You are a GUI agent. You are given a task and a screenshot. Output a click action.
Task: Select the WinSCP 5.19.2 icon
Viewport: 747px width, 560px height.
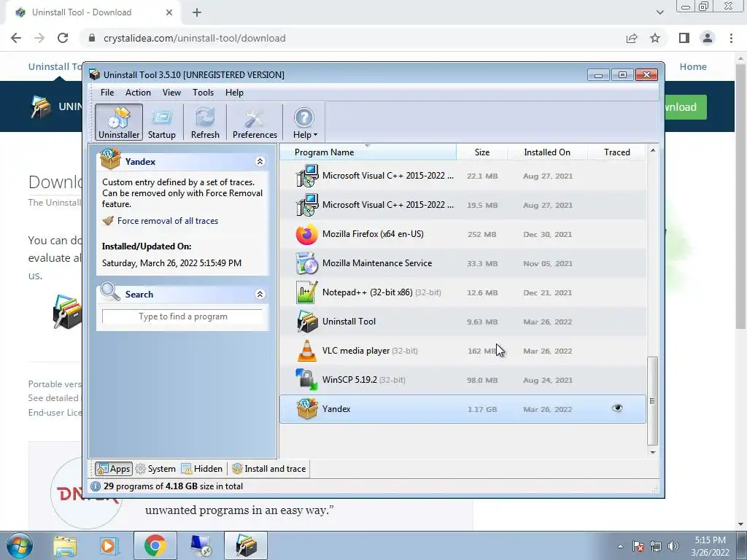click(307, 379)
